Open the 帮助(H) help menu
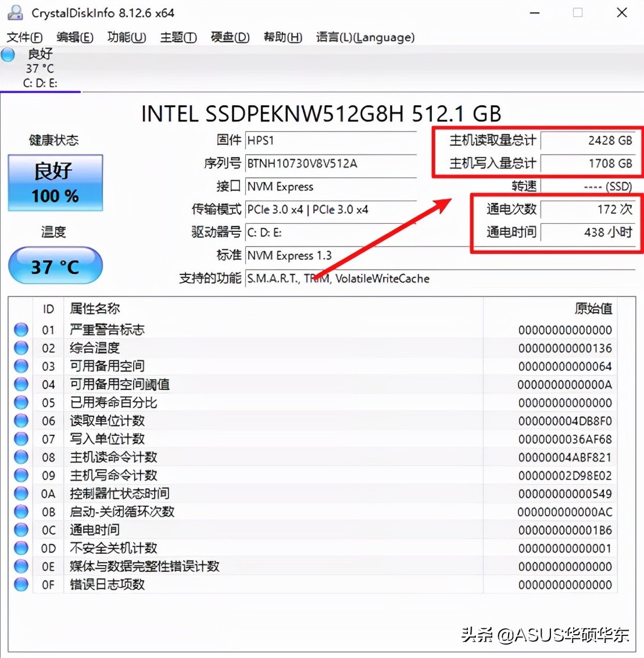Viewport: 644px width, 658px height. 282,37
